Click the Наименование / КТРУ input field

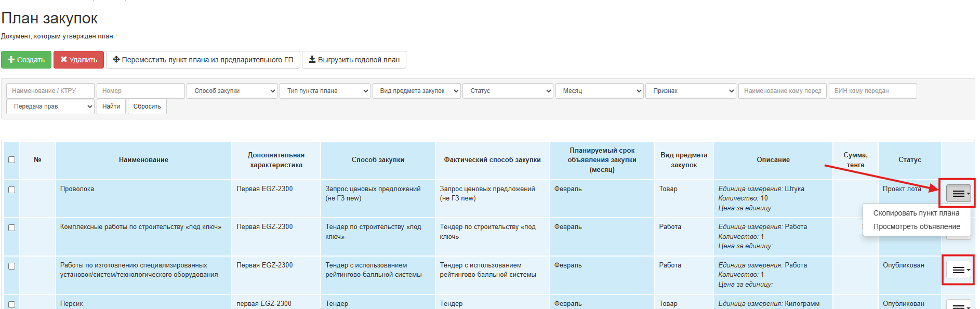[50, 91]
